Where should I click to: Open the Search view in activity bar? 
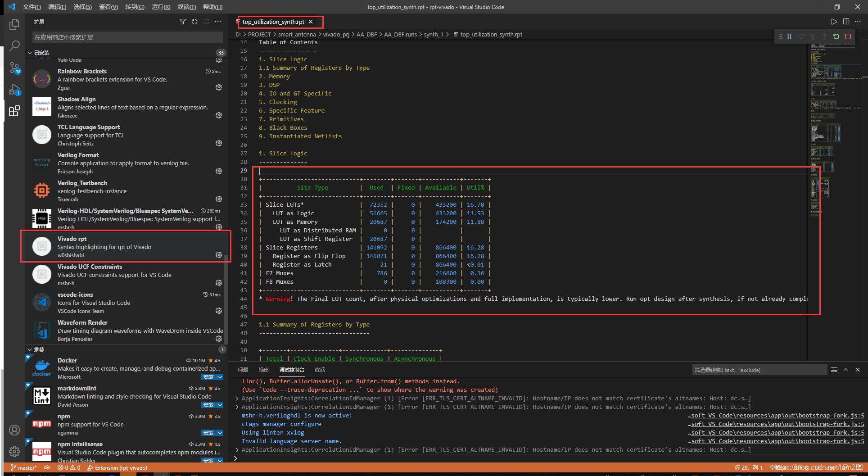[14, 45]
